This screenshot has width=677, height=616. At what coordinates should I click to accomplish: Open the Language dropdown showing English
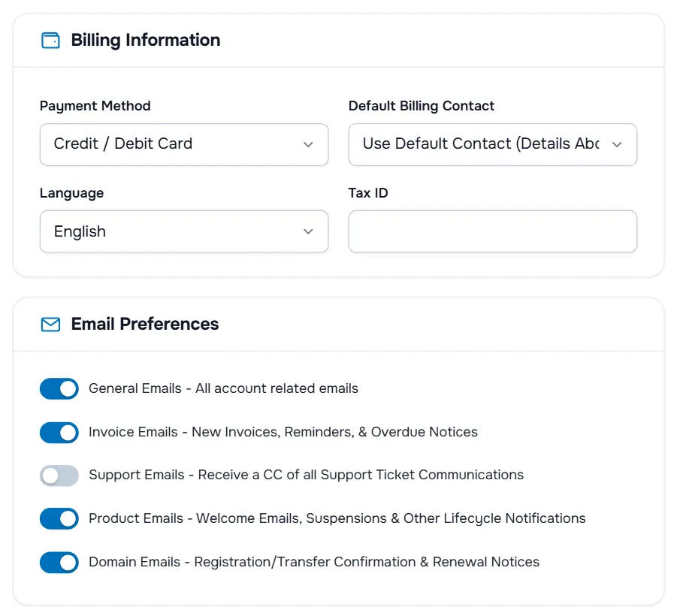[184, 231]
